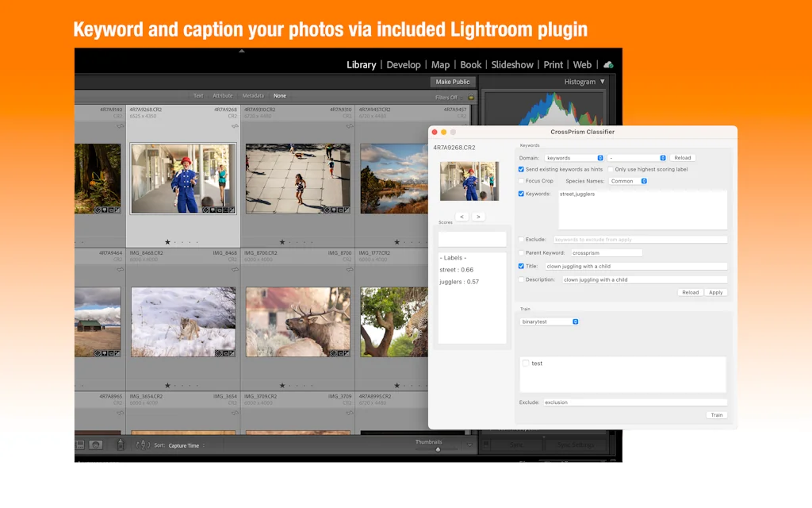
Task: Click the Make Public button
Action: 452,82
